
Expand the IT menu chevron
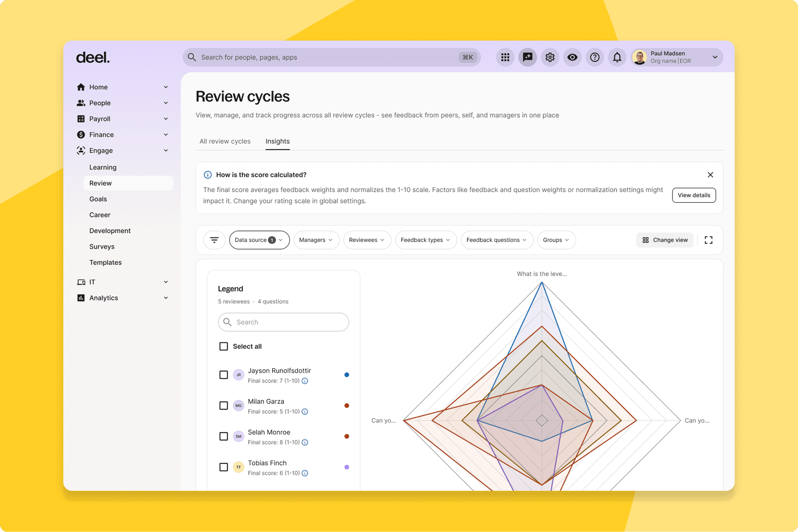166,282
